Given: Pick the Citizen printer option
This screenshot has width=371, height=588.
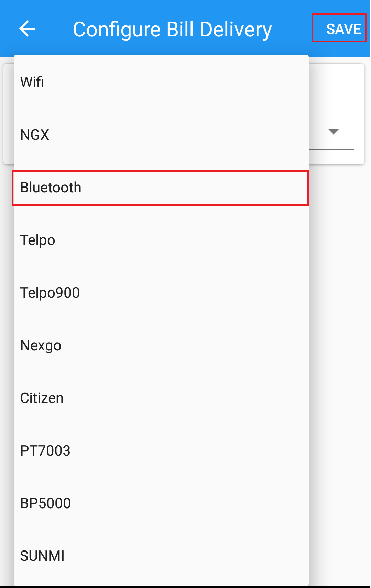Looking at the screenshot, I should pos(161,398).
